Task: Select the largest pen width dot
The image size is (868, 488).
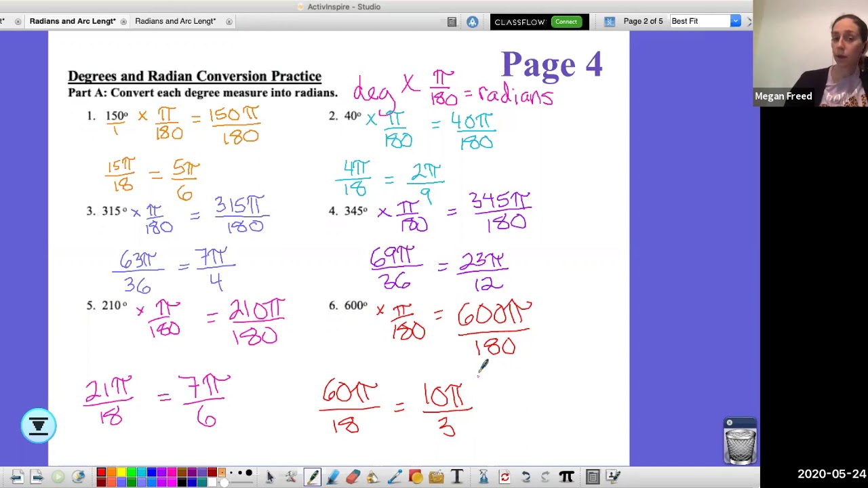Action: pos(249,473)
